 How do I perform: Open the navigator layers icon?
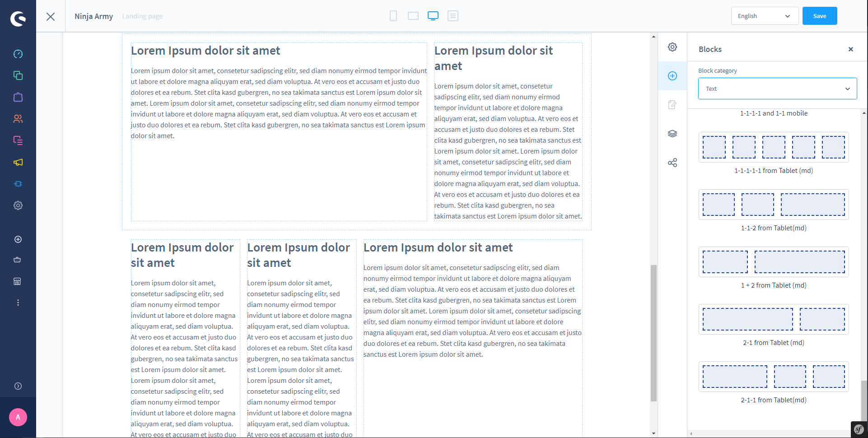[672, 134]
